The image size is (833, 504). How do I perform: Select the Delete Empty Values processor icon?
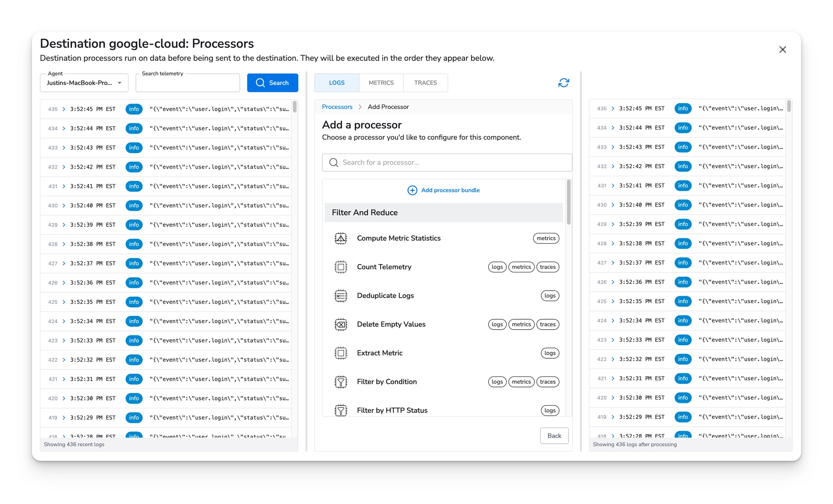[x=341, y=324]
